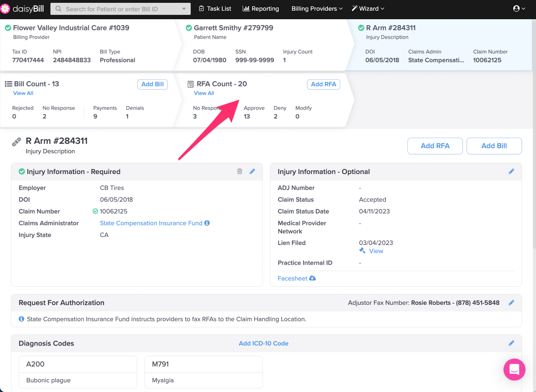
Task: Open R Arm #284311 injury header
Action: (x=391, y=28)
